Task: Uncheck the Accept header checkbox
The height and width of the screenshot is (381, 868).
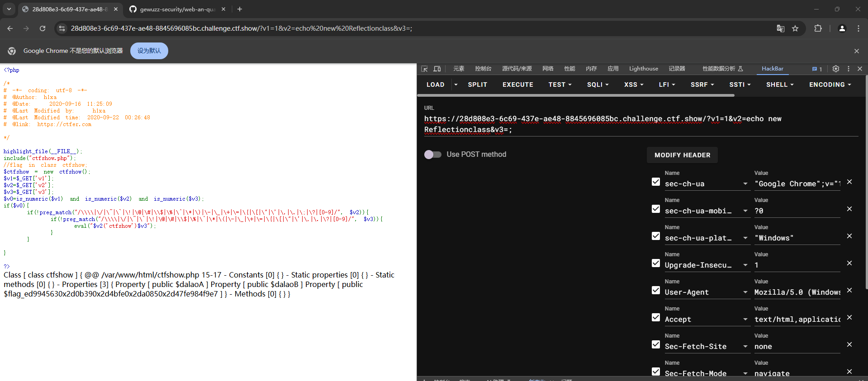Action: point(656,317)
